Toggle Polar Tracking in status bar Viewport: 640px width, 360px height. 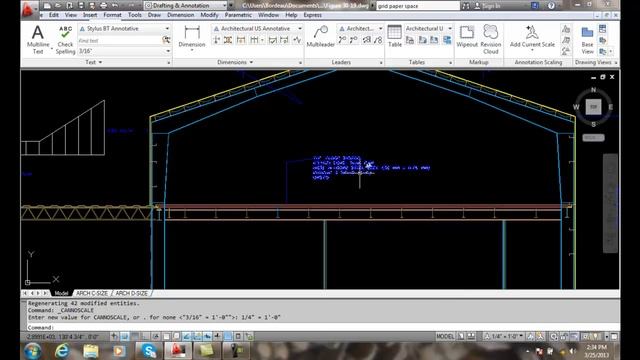(157, 336)
